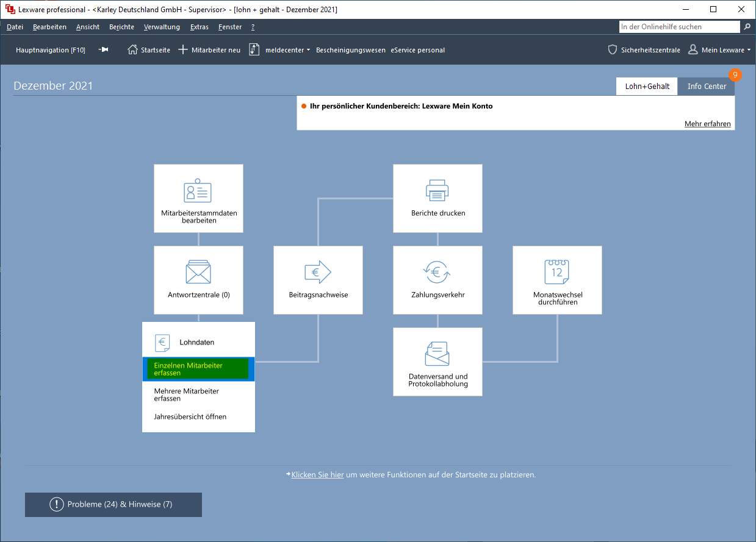The height and width of the screenshot is (542, 756).
Task: Open the Zahlungsverkehr tile
Action: point(437,280)
